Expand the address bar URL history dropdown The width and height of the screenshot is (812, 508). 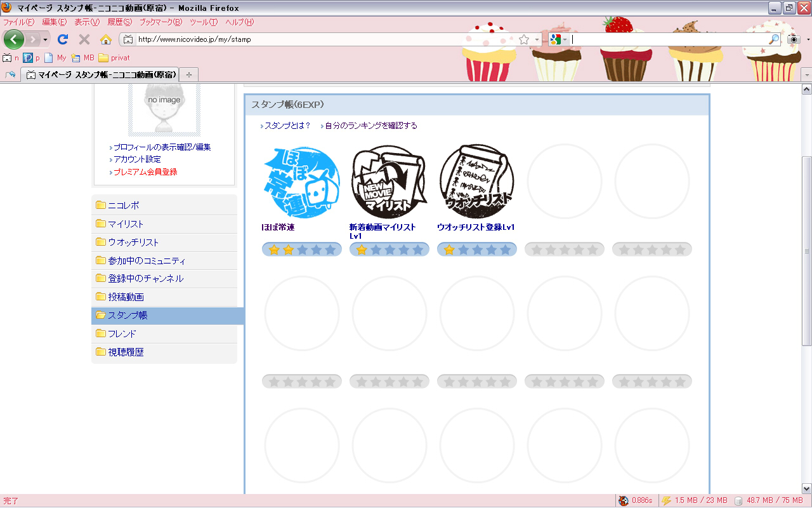[x=537, y=39]
